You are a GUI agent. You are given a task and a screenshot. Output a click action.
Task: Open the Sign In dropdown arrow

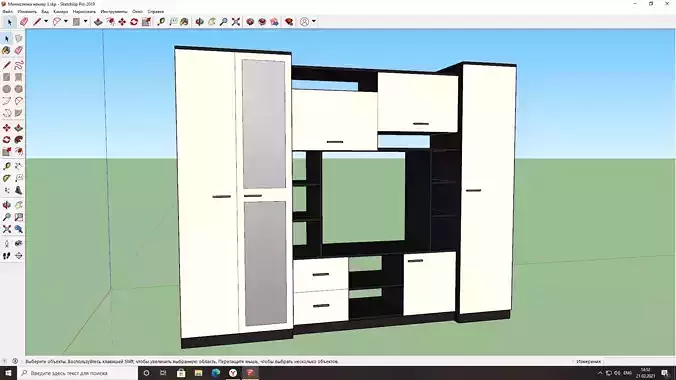pos(313,21)
